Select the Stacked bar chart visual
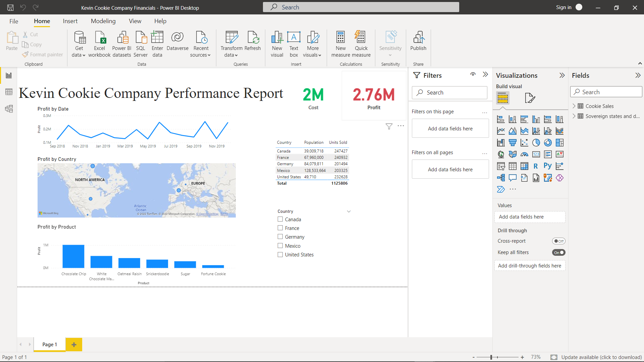Image resolution: width=644 pixels, height=362 pixels. point(501,119)
